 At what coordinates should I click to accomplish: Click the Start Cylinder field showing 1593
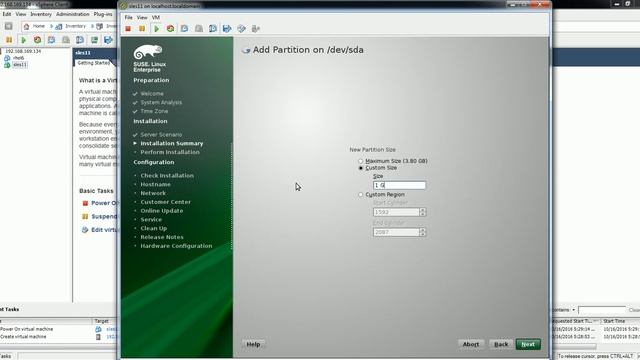point(396,212)
